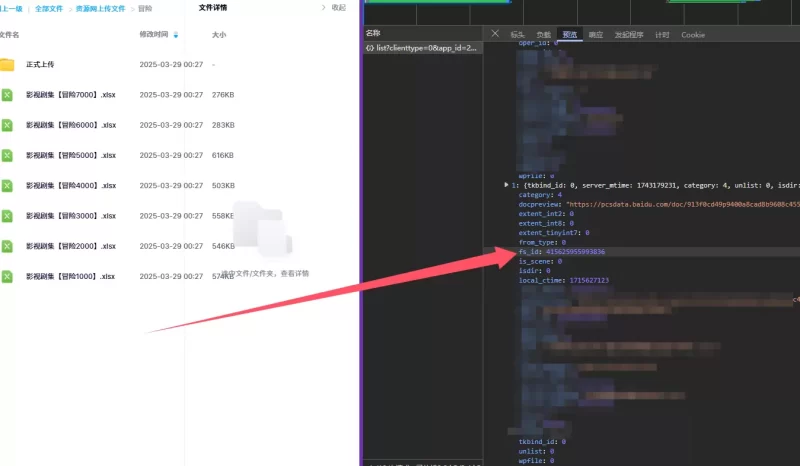The image size is (800, 466).
Task: Go to 资源网上传文件 breadcrumb link
Action: (x=101, y=9)
